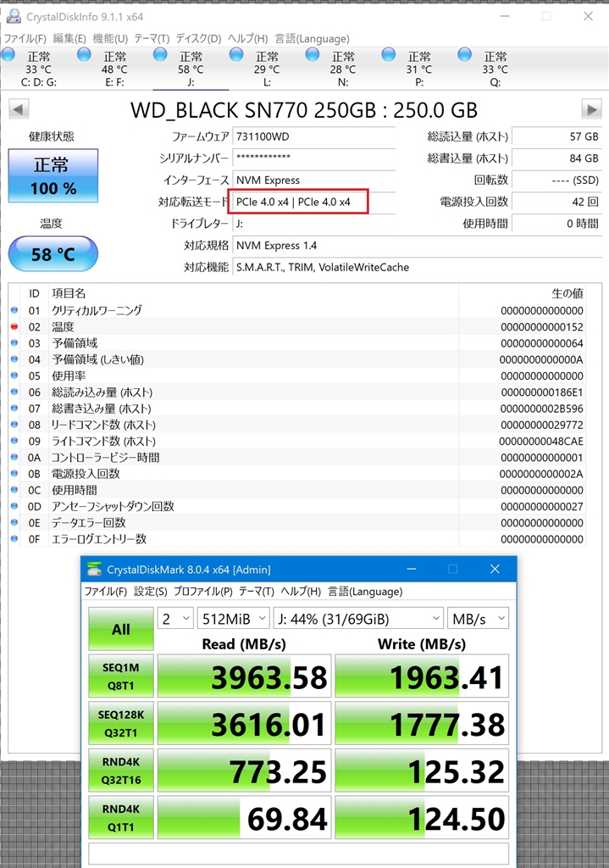
Task: Click RND4K Q1T1 read result 69.84
Action: [x=245, y=818]
